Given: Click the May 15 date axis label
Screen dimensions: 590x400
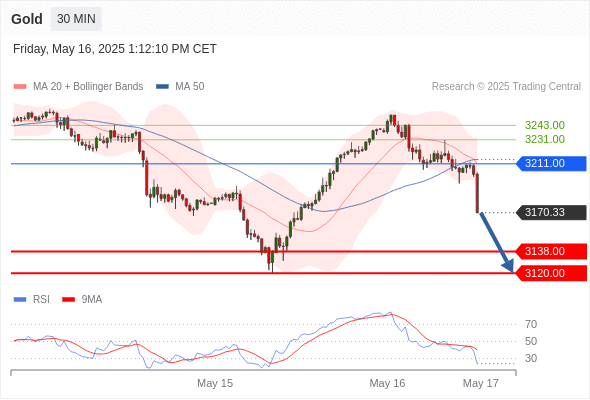Looking at the screenshot, I should pos(215,383).
